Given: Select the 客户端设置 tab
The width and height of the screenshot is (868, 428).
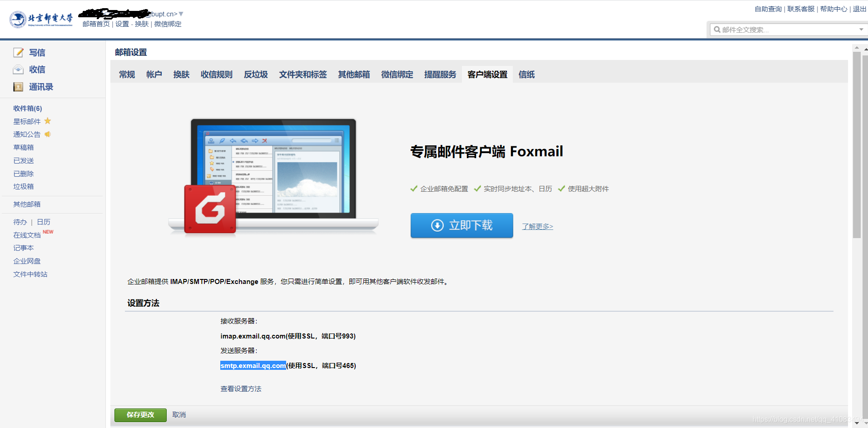Looking at the screenshot, I should point(487,75).
